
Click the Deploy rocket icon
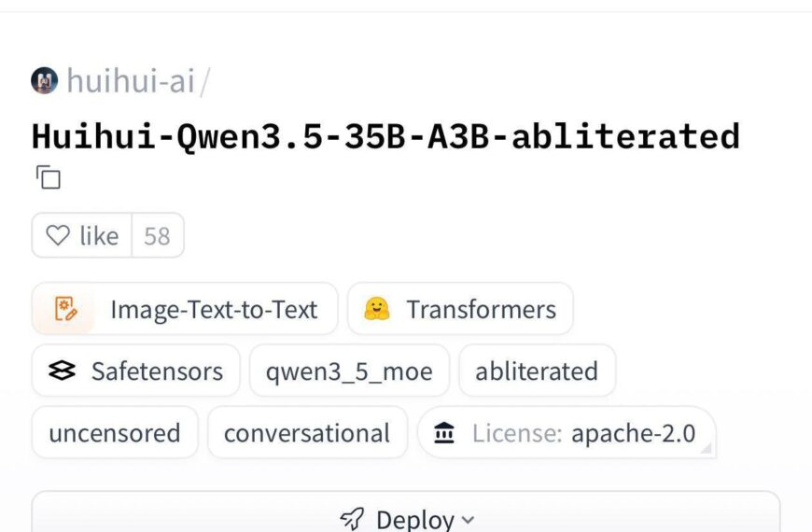click(352, 520)
